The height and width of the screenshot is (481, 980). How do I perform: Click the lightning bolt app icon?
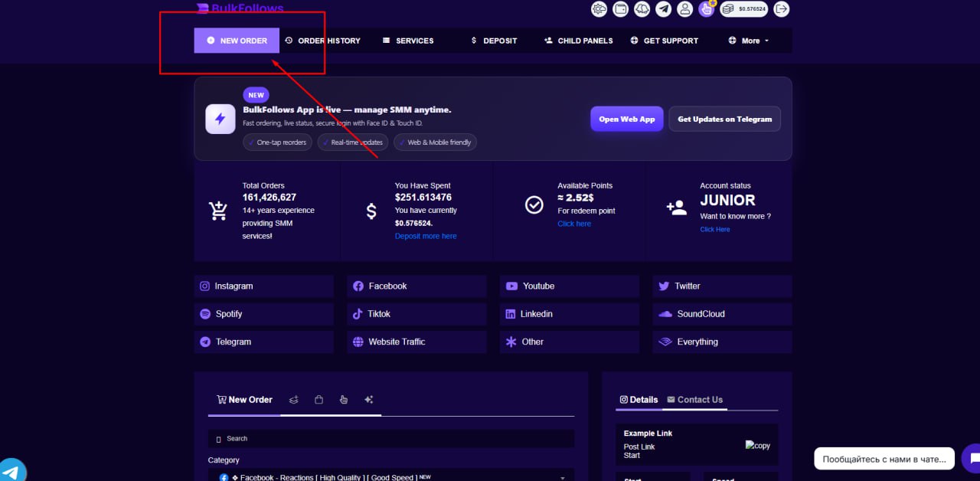coord(220,119)
